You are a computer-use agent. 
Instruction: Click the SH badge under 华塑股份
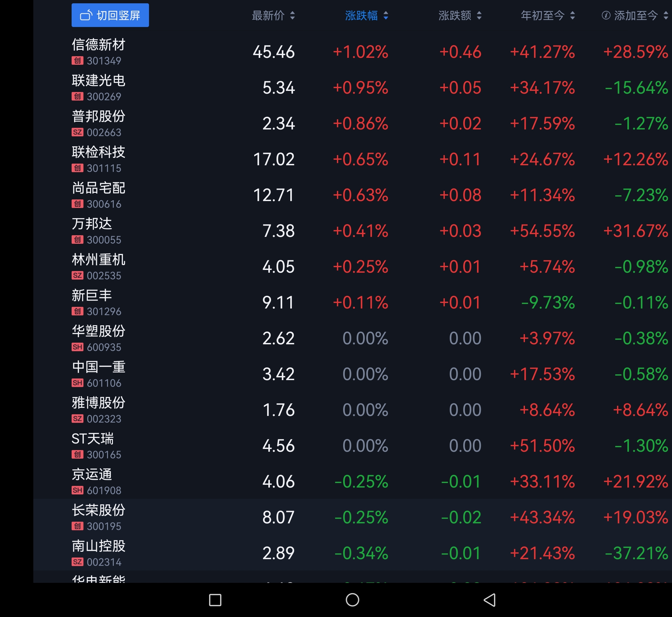point(77,347)
